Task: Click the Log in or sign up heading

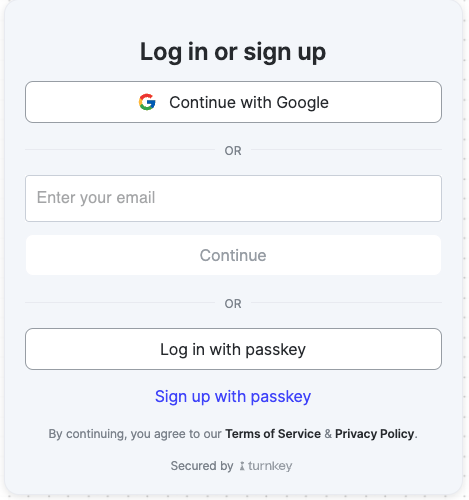Action: click(x=233, y=52)
